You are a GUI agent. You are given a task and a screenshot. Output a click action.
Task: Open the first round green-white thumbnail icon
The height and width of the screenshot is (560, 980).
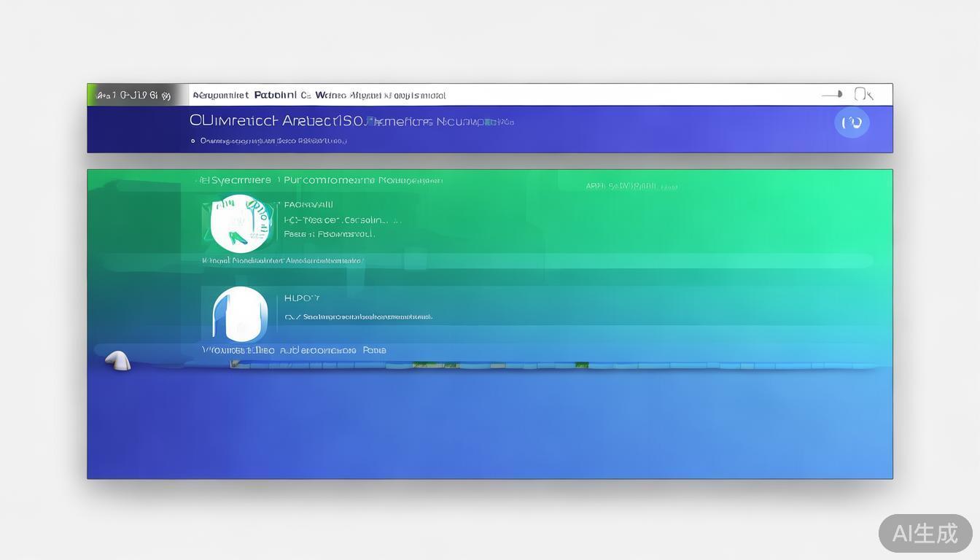coord(238,224)
